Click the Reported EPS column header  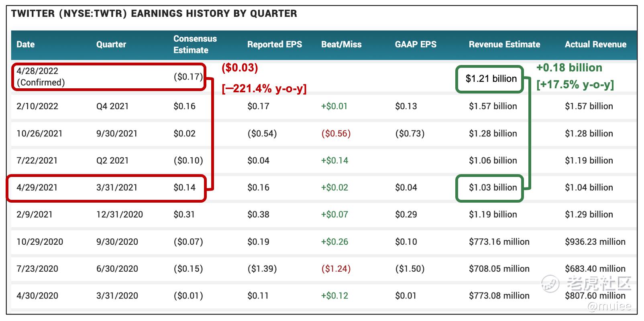(275, 45)
